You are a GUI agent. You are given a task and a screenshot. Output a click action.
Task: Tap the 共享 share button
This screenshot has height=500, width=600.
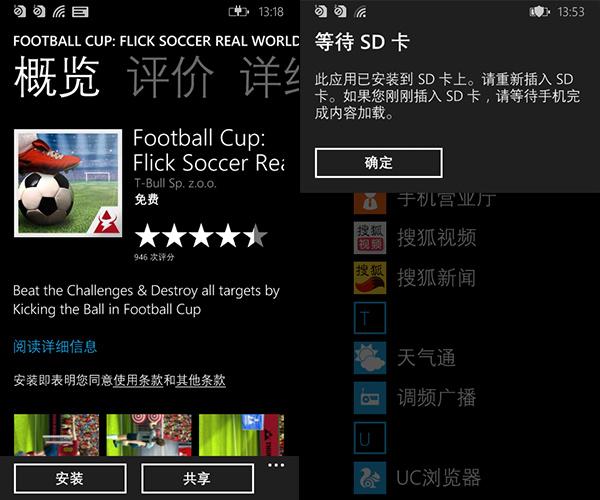click(197, 479)
